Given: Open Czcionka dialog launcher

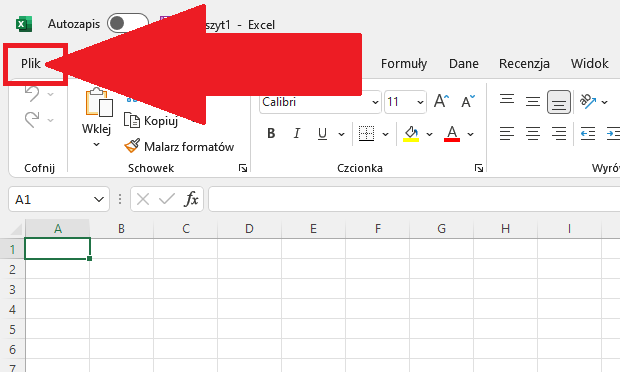Looking at the screenshot, I should pyautogui.click(x=479, y=168).
